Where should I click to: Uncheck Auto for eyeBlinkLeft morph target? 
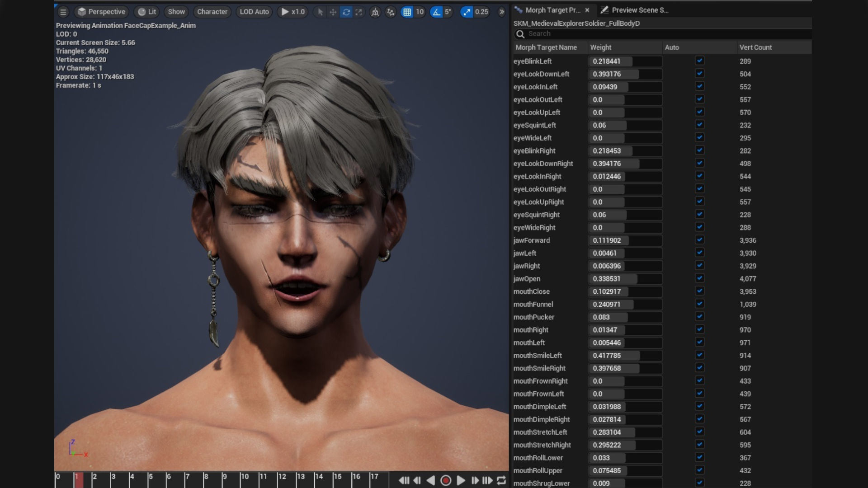699,61
